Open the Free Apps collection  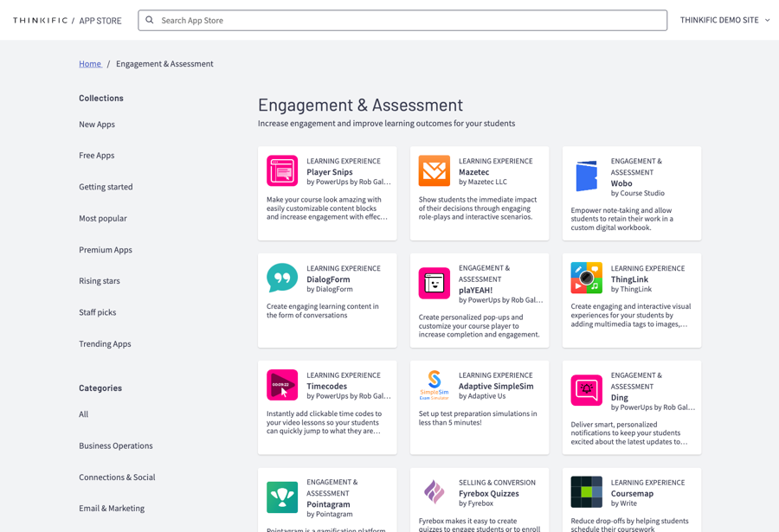click(x=96, y=156)
